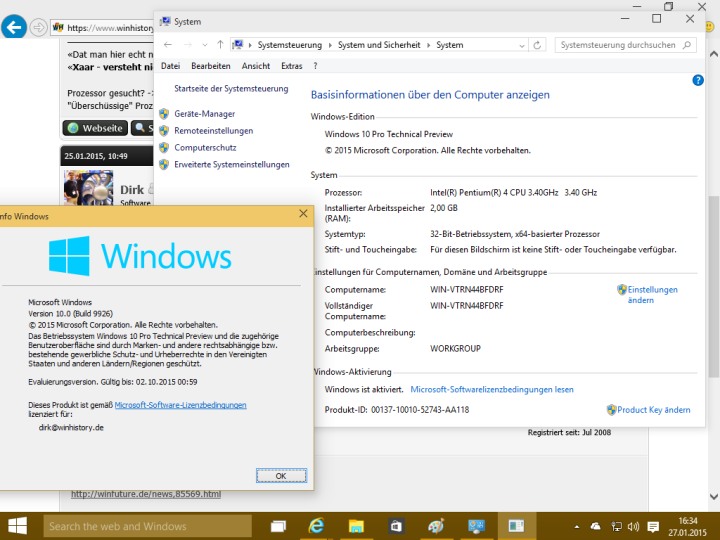
Task: Click Einstellungen ändern link
Action: [x=652, y=295]
